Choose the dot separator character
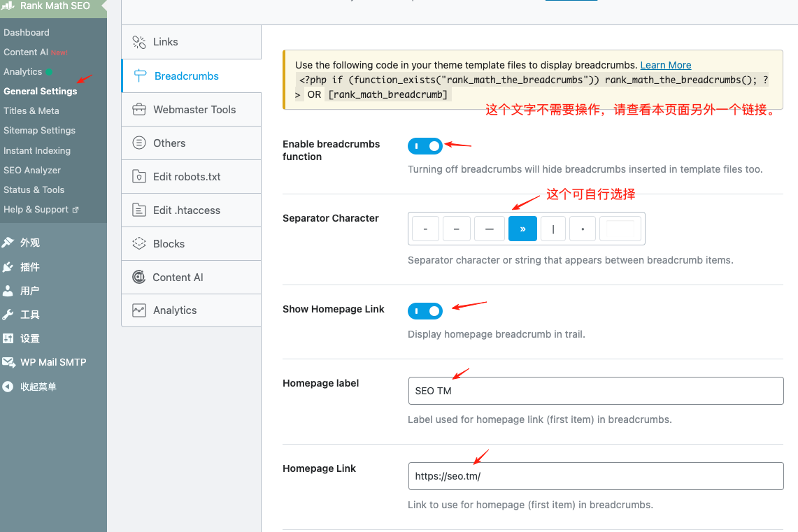Screen dimensions: 798x532 pyautogui.click(x=583, y=229)
